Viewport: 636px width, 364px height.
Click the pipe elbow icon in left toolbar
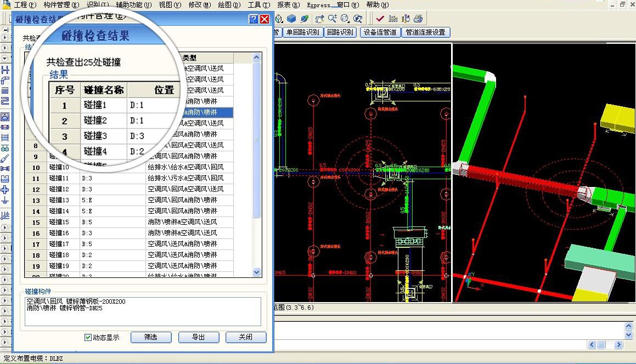point(5,80)
